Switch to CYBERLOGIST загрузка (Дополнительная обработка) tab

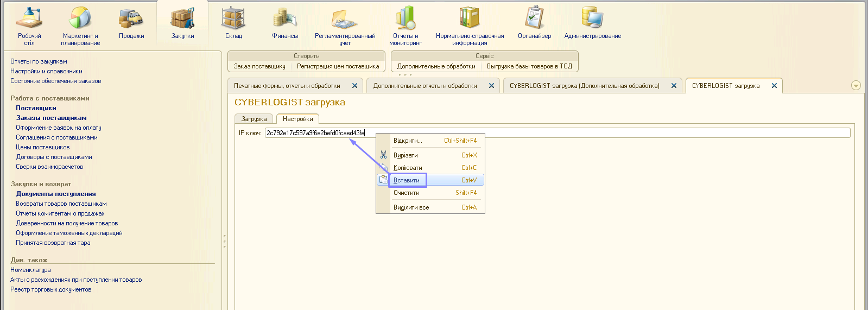pyautogui.click(x=585, y=86)
